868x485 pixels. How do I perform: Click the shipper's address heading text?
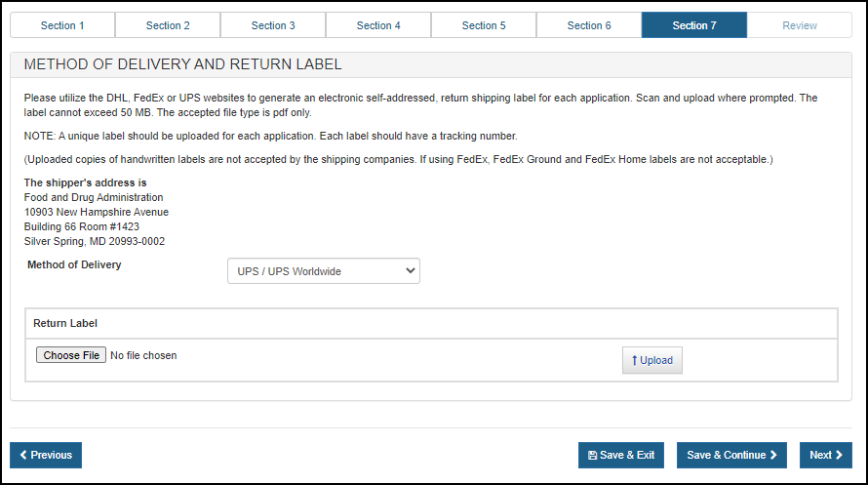pos(85,182)
